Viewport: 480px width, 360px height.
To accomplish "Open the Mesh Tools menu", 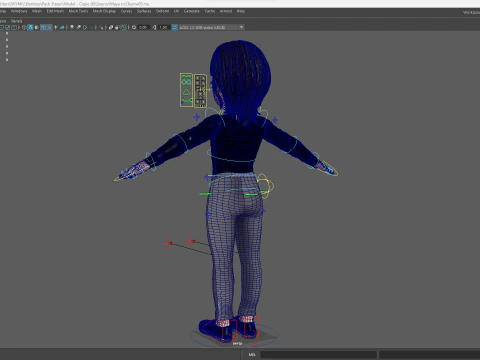I will (x=78, y=11).
